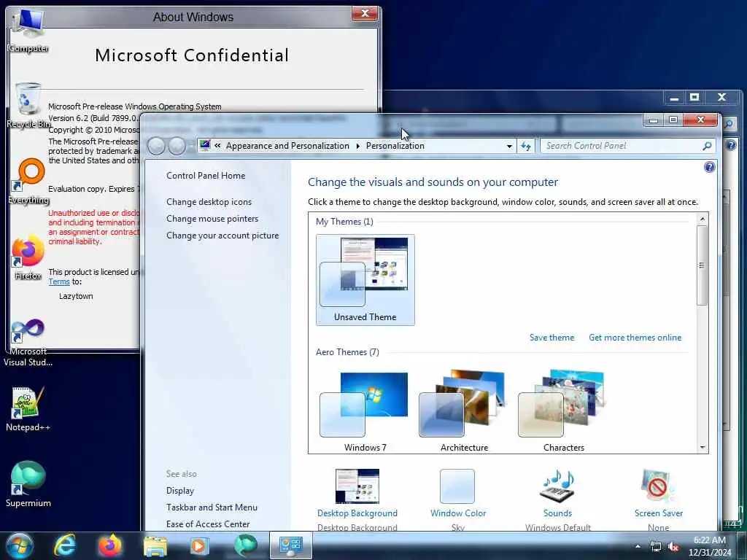Open the Desktop Background icon
Screen dimensions: 747x560
[x=357, y=486]
